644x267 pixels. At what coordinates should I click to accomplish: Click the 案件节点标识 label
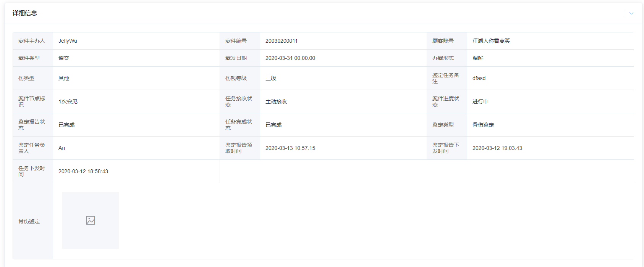click(x=32, y=101)
